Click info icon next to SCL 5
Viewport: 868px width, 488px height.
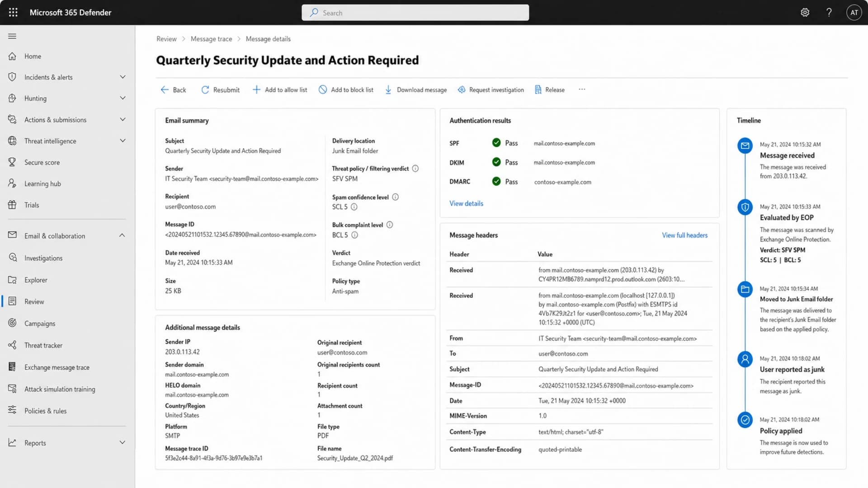[x=354, y=207]
